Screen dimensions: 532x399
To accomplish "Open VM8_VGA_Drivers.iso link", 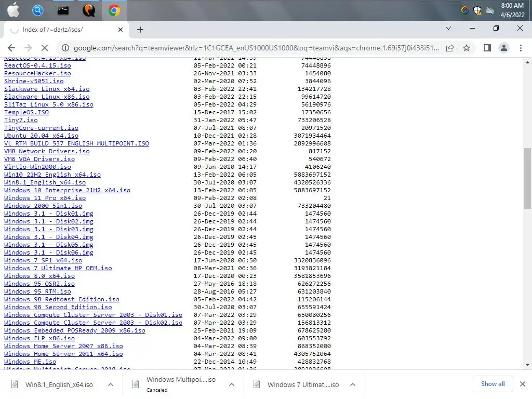I will (39, 159).
